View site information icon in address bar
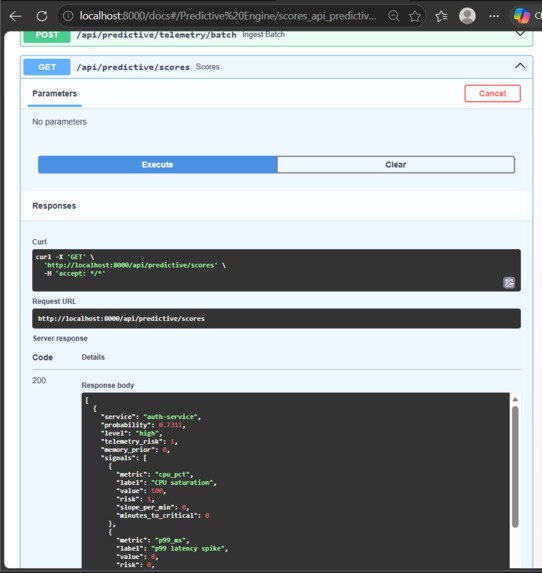Viewport: 542px width, 573px height. 68,16
